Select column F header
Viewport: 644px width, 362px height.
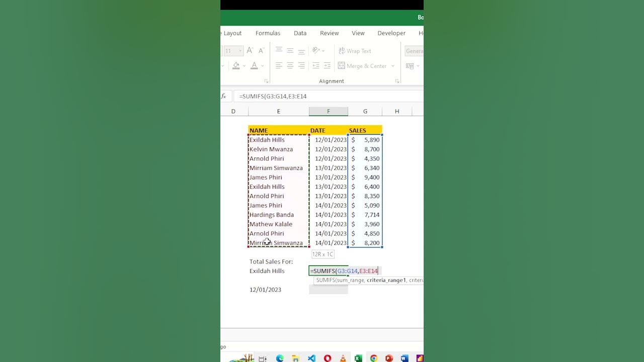329,111
